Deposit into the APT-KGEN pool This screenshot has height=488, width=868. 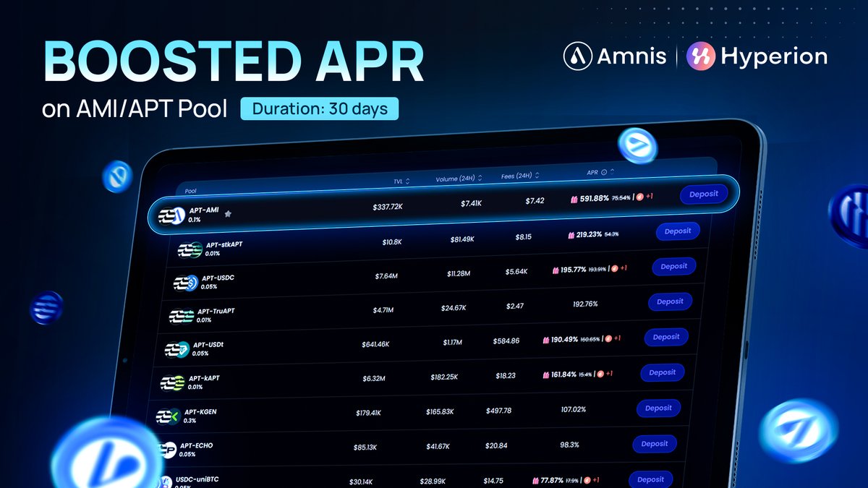point(658,408)
